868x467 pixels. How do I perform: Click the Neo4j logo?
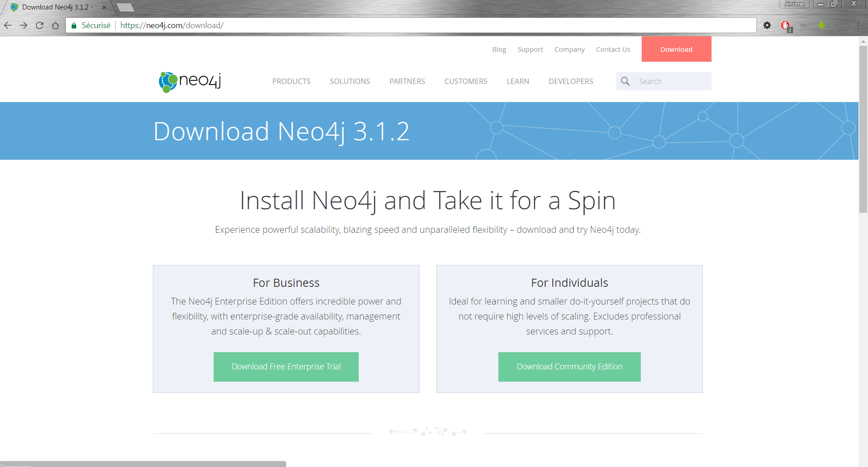(190, 82)
